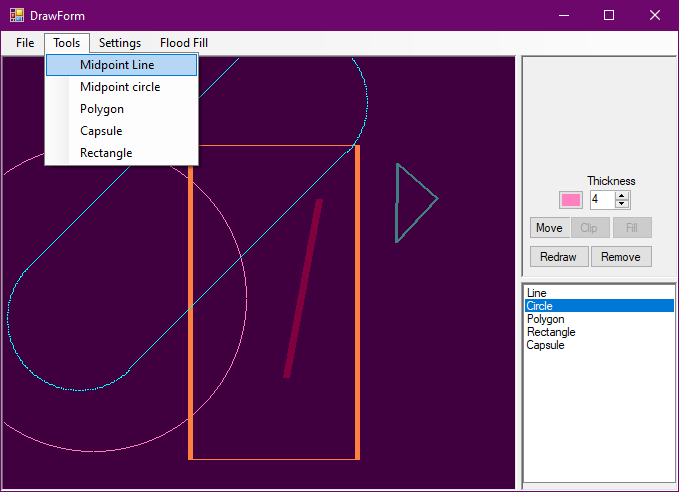Open the File menu
Image resolution: width=679 pixels, height=492 pixels.
(x=25, y=43)
